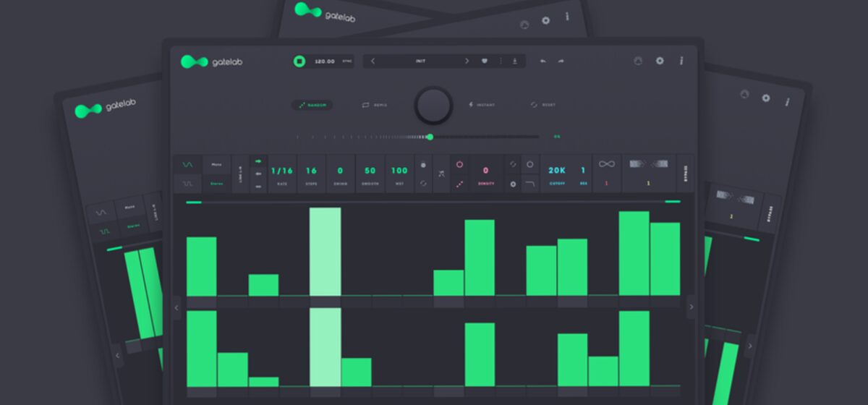Select the REMIX mode tab

(x=375, y=106)
